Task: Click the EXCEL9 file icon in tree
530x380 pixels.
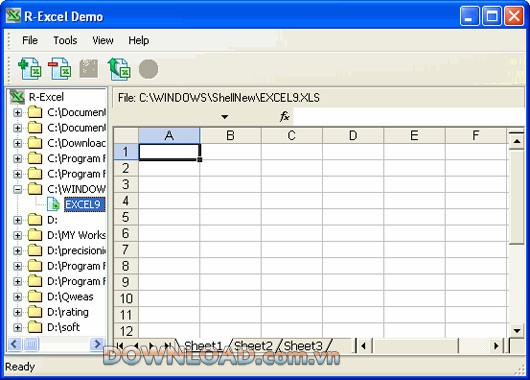Action: (53, 204)
